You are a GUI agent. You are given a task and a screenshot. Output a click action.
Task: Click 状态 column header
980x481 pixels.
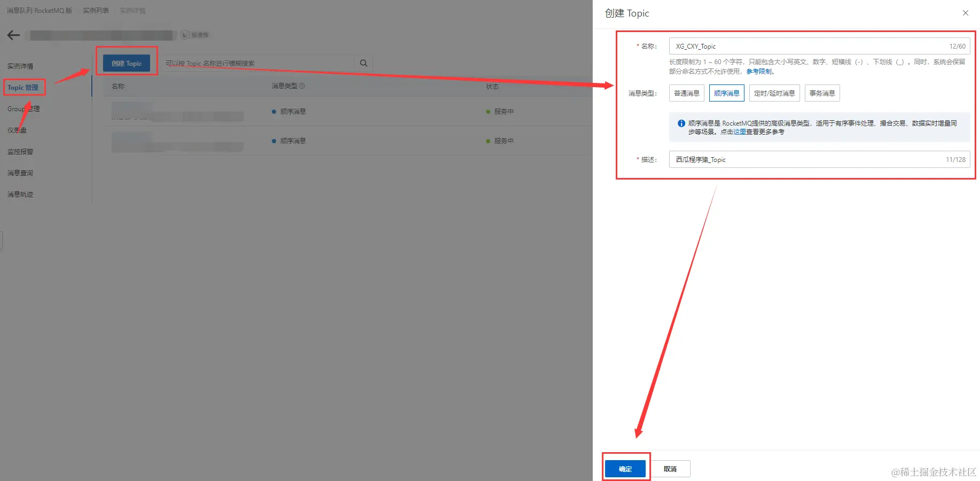(x=492, y=86)
